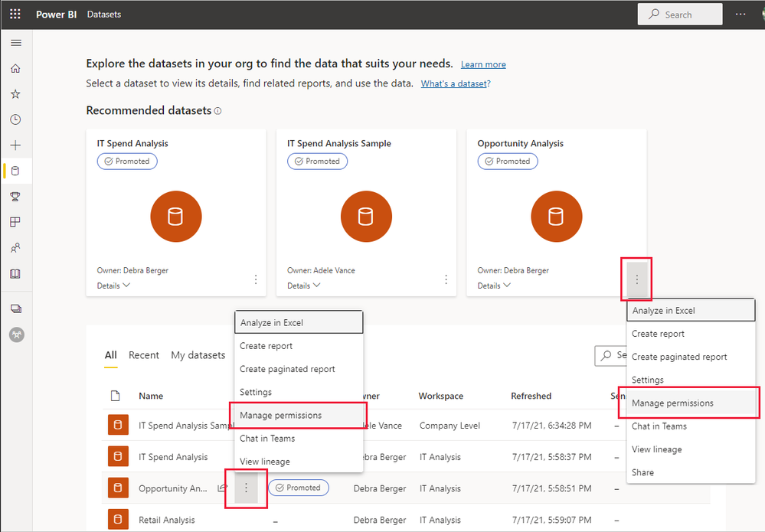Click share icon in Opportunity An... row
Image resolution: width=765 pixels, height=532 pixels.
click(223, 488)
